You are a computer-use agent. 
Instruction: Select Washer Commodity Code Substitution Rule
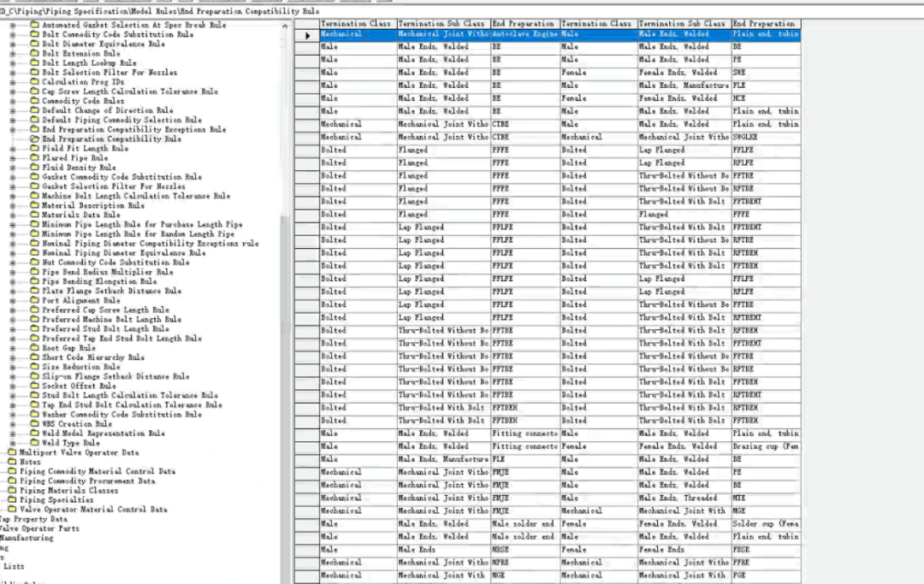tap(121, 414)
